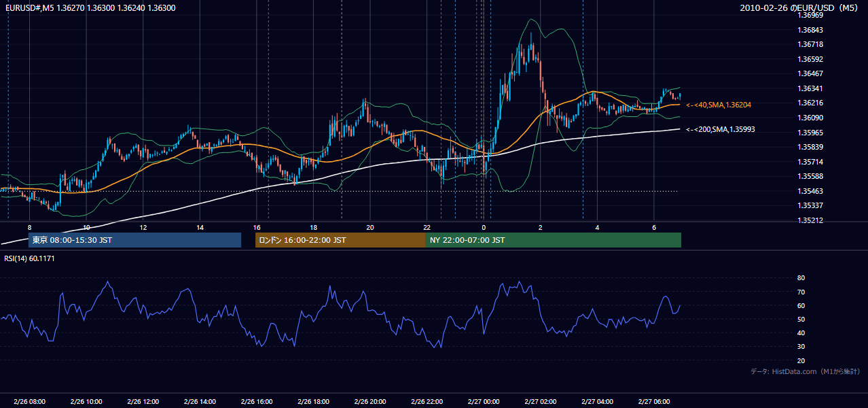Click price level 1.35212 on axis

tap(810, 220)
